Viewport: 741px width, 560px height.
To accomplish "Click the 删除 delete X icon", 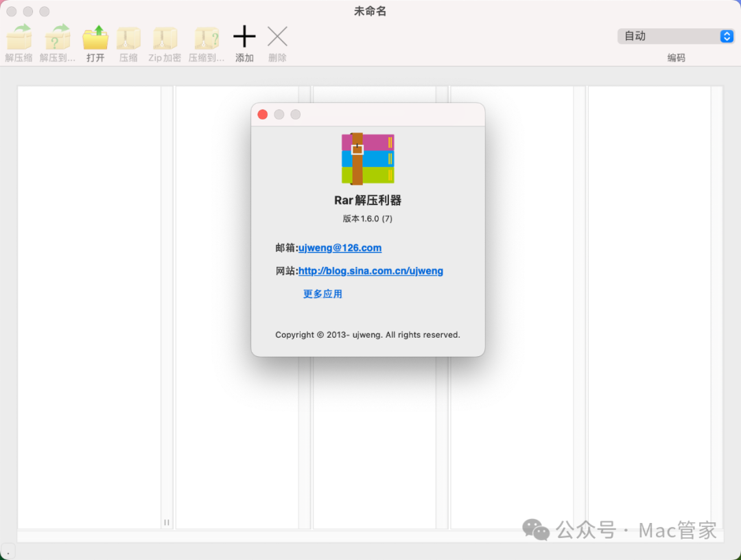I will coord(277,36).
